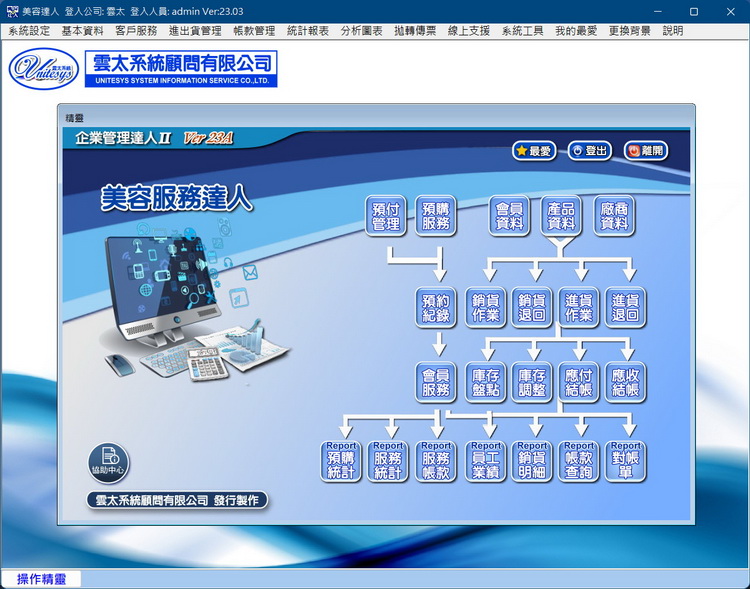
Task: Click the 離開 exit button
Action: click(646, 151)
